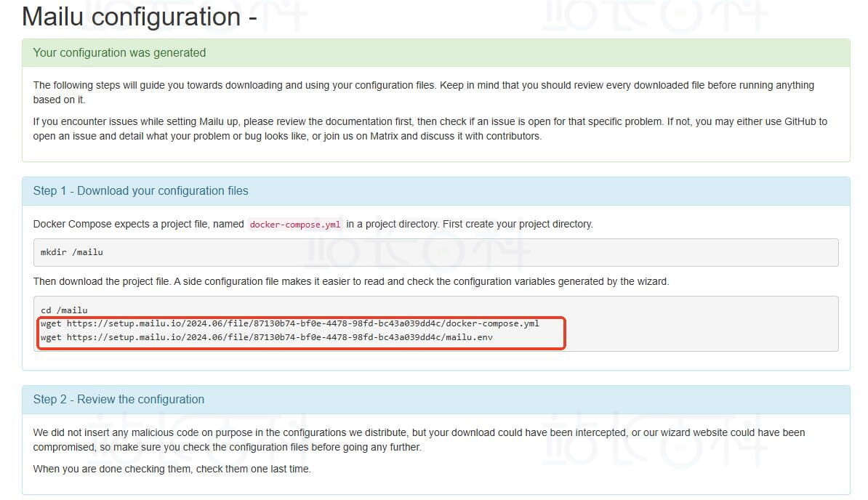Viewport: 868px width, 500px height.
Task: Click the 'cd /mailu' command line
Action: [x=64, y=310]
